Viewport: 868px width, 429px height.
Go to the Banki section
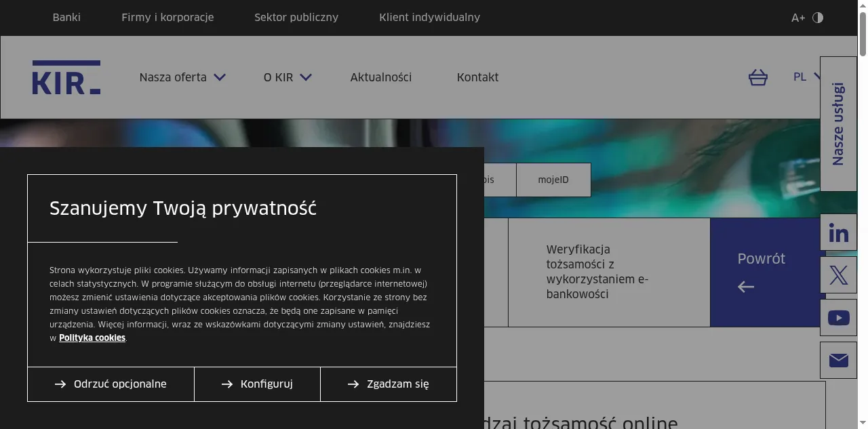[66, 18]
